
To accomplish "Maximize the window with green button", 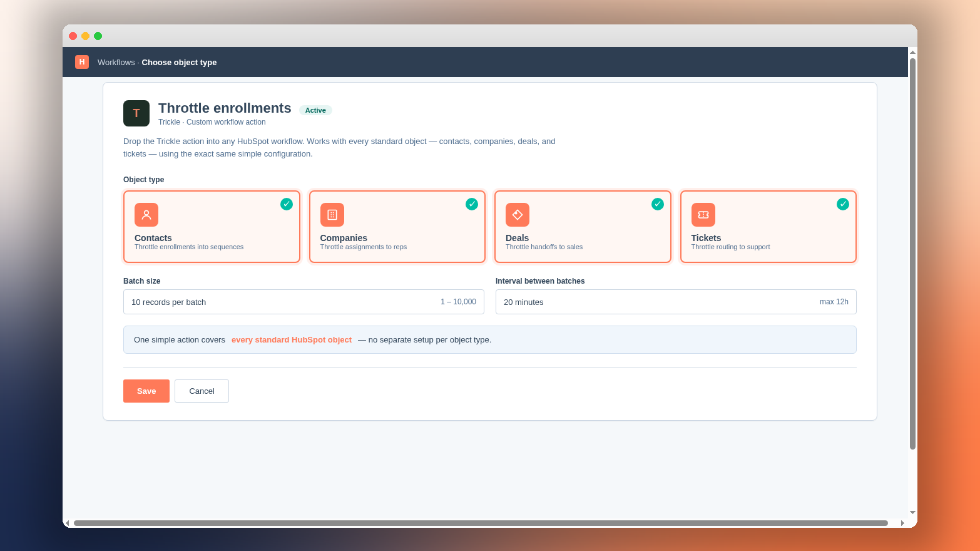I will [x=98, y=36].
